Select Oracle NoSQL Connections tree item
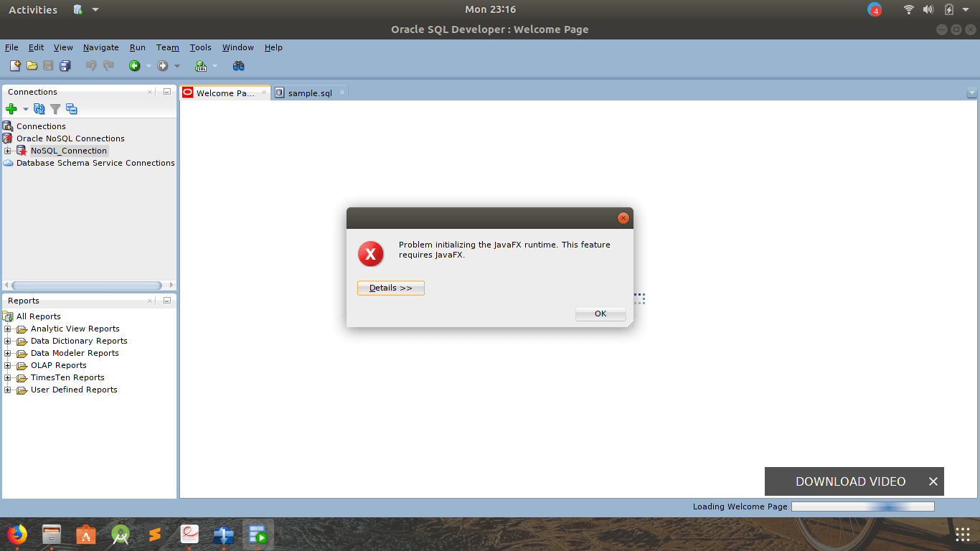This screenshot has height=551, width=980. (x=70, y=138)
